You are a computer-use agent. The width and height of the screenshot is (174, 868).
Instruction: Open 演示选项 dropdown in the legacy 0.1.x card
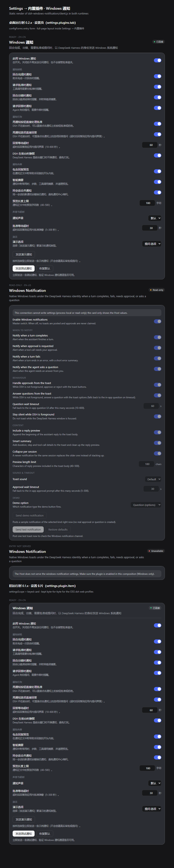point(152,809)
